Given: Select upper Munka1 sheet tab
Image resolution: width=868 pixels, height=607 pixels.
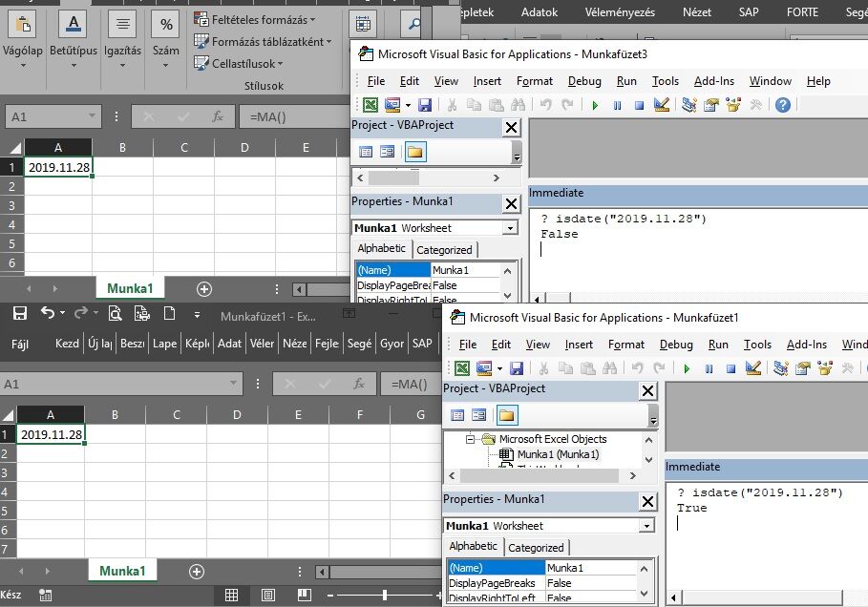Looking at the screenshot, I should tap(130, 288).
